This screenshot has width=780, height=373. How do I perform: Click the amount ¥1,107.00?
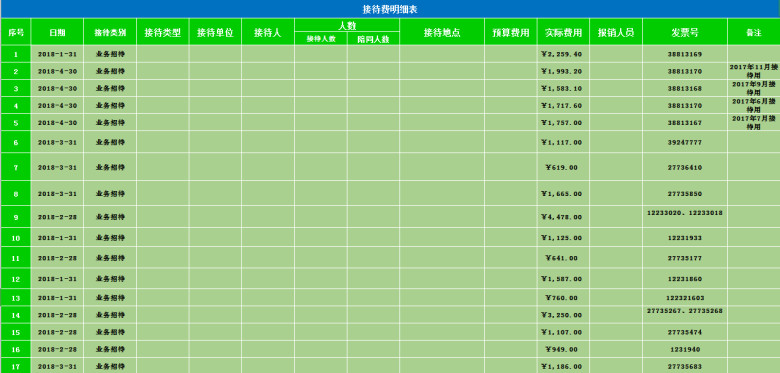563,332
